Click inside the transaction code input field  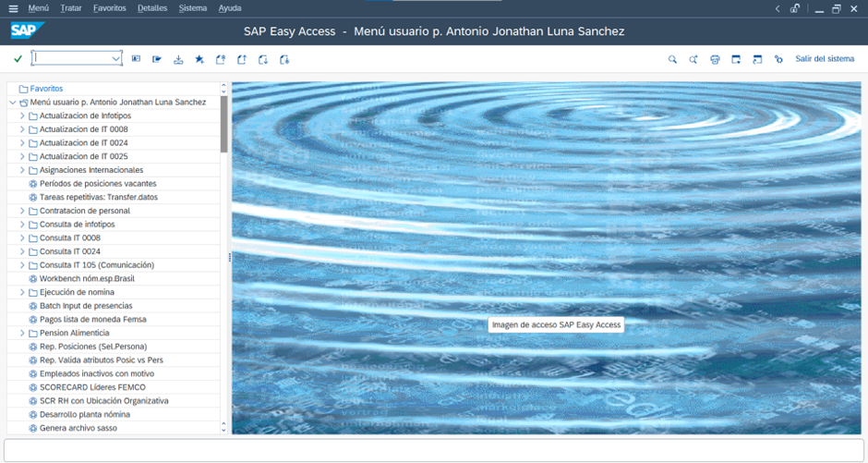(x=70, y=59)
